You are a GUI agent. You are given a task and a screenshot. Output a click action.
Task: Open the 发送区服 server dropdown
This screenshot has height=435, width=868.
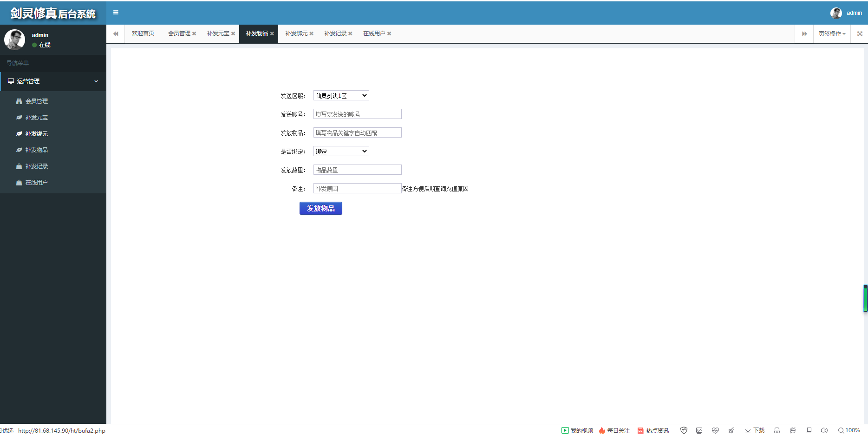(341, 95)
